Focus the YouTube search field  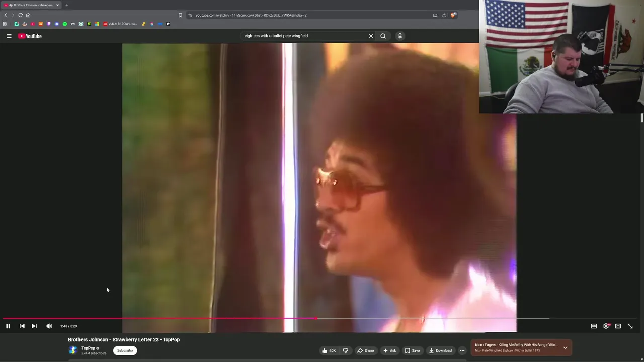(304, 36)
